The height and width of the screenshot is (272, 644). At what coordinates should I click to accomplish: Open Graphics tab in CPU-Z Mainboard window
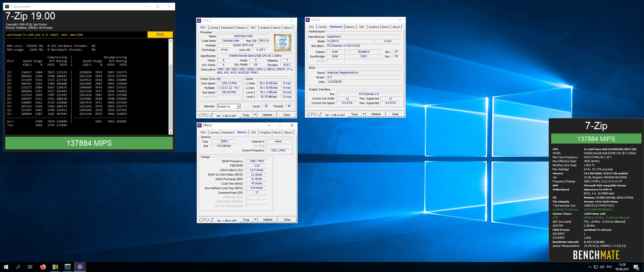tap(374, 27)
